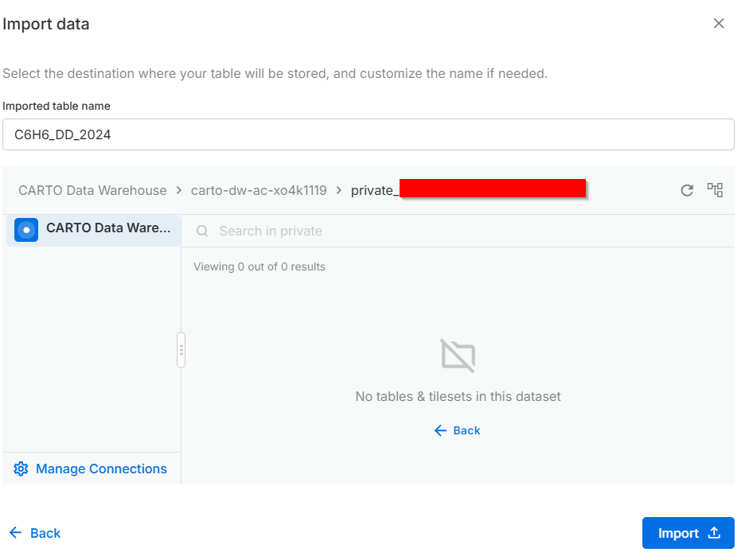Click the crossed-out folder empty-state icon
Image resolution: width=745 pixels, height=560 pixels.
click(x=458, y=356)
